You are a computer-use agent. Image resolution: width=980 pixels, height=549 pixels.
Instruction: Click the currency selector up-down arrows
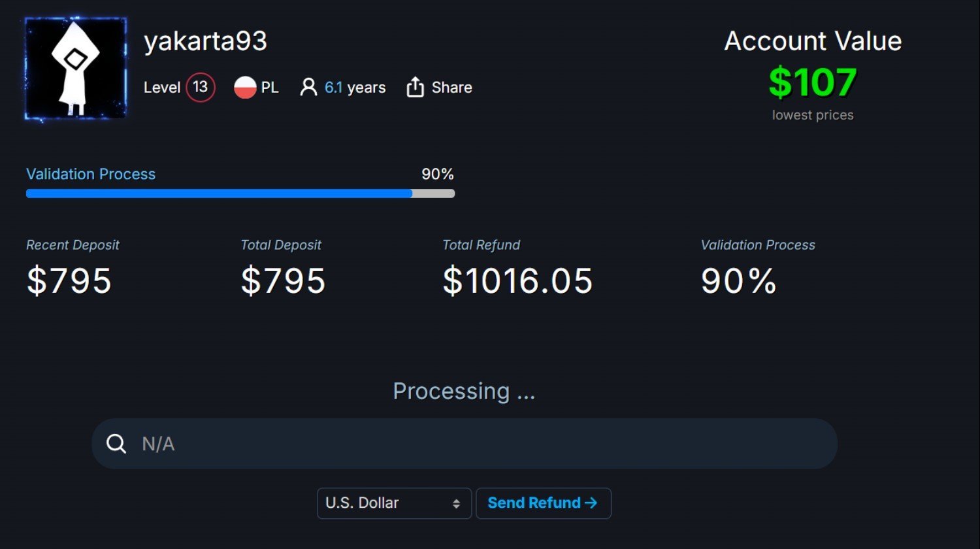coord(456,504)
